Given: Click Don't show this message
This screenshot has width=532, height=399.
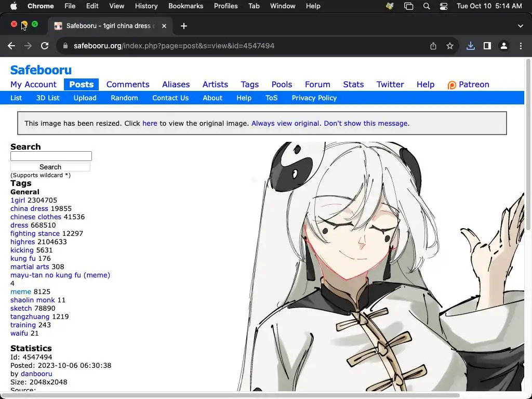Looking at the screenshot, I should point(366,124).
